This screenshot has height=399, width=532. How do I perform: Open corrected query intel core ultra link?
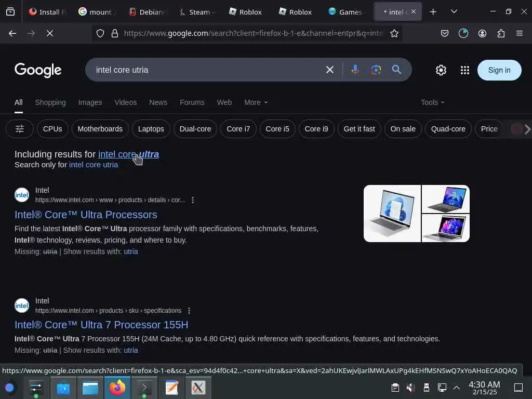128,154
